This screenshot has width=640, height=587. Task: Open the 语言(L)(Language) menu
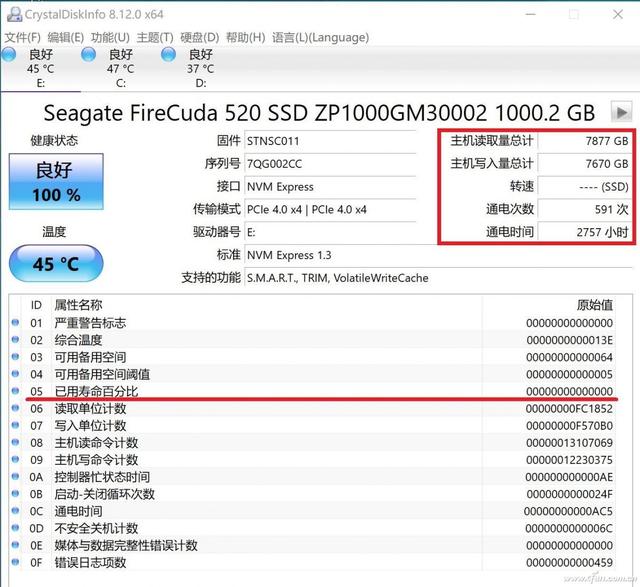(x=320, y=38)
